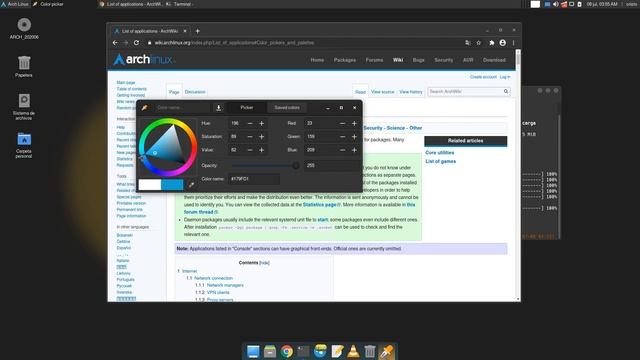Image resolution: width=640 pixels, height=360 pixels.
Task: Increase the Green value with plus
Action: click(x=354, y=137)
